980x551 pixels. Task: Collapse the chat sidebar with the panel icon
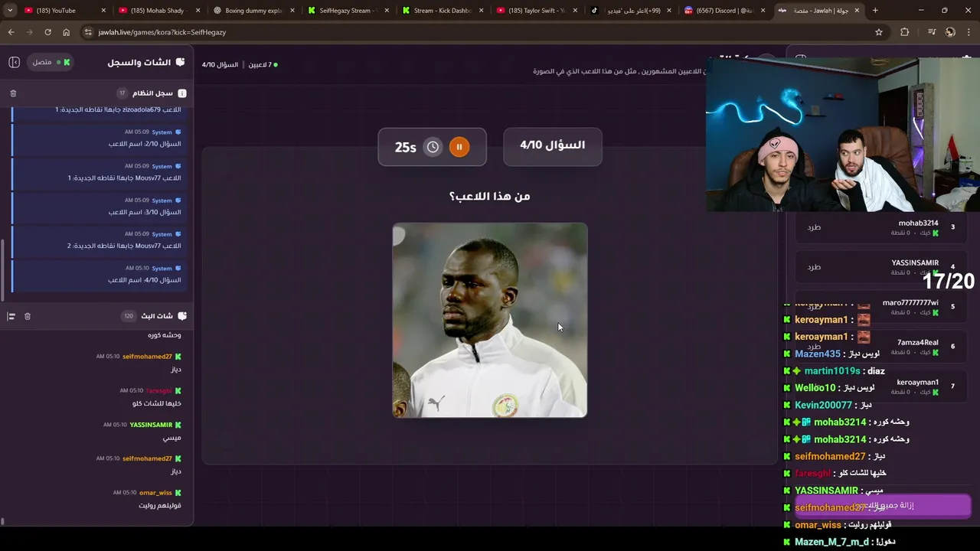pyautogui.click(x=14, y=62)
